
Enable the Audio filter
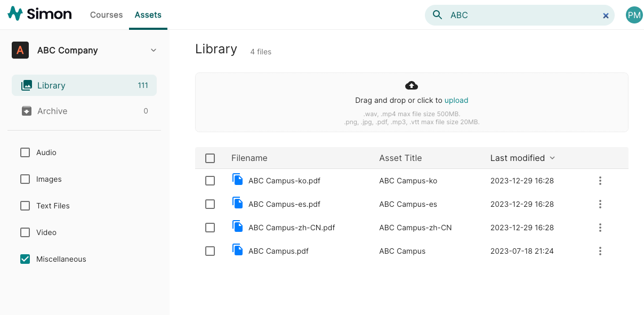25,152
